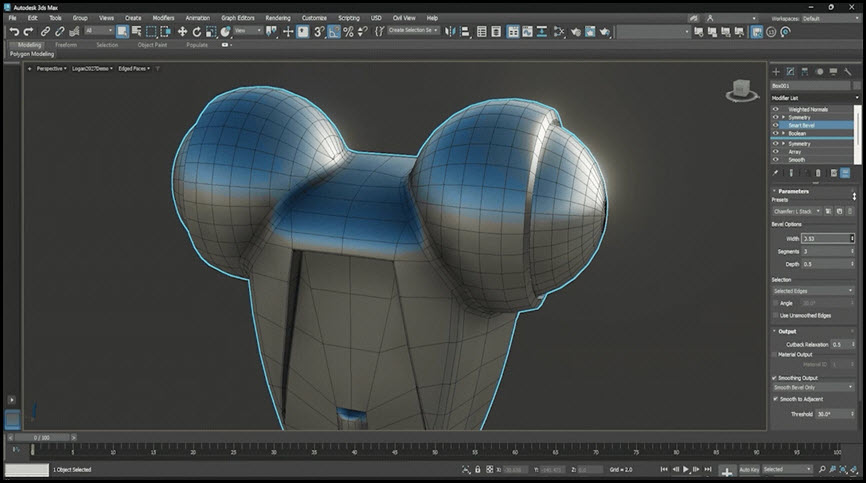This screenshot has height=483, width=866.
Task: Open the Chamfer presets dropdown
Action: (797, 211)
